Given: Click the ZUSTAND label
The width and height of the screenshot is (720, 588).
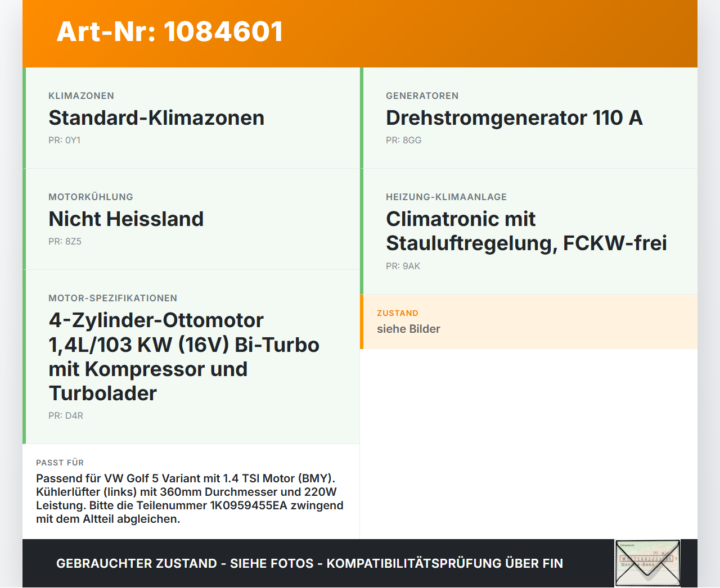Looking at the screenshot, I should coord(398,313).
